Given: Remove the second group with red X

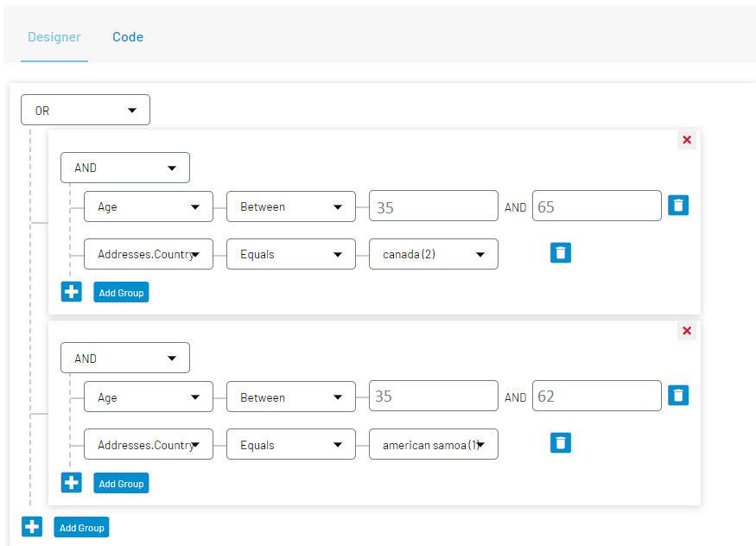Looking at the screenshot, I should click(687, 331).
